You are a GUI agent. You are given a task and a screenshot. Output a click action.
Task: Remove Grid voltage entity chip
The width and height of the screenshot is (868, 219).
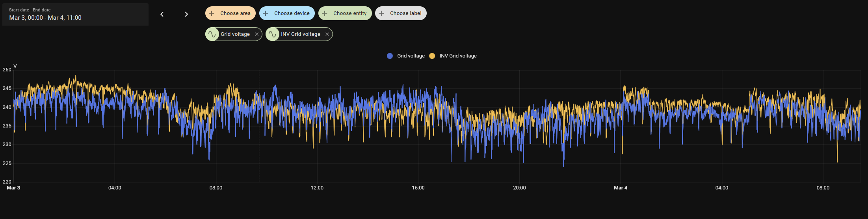[256, 34]
